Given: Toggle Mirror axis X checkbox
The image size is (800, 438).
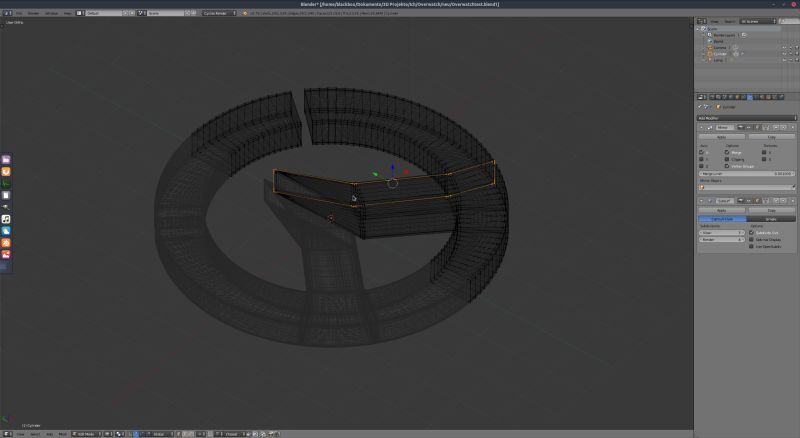Looking at the screenshot, I should point(702,152).
